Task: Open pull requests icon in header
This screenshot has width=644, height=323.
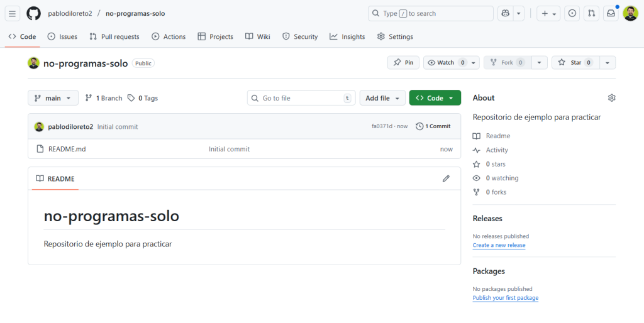Action: tap(591, 13)
